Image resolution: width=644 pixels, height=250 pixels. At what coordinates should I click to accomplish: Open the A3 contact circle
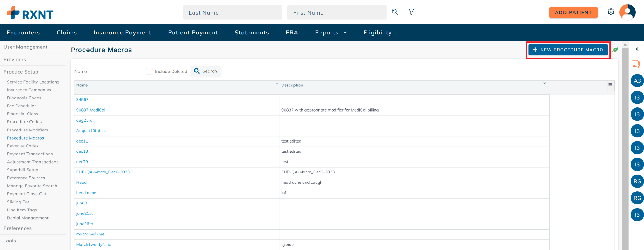pos(637,81)
